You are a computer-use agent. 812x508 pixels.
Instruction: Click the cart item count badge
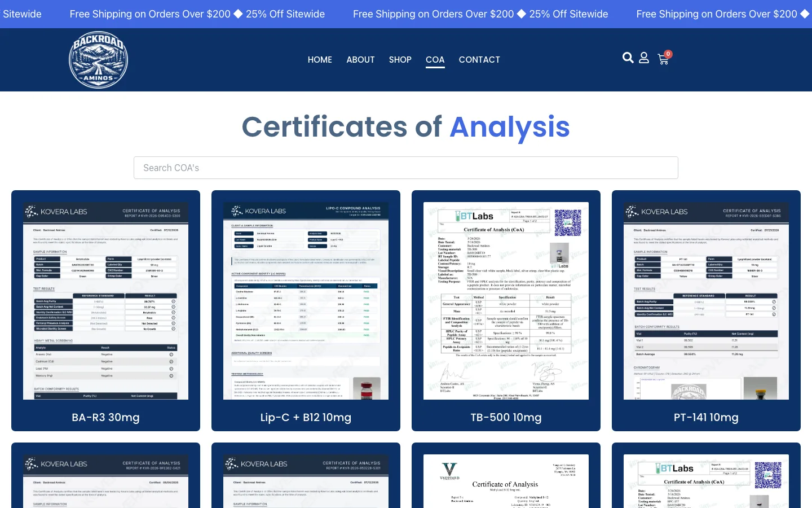pos(668,54)
